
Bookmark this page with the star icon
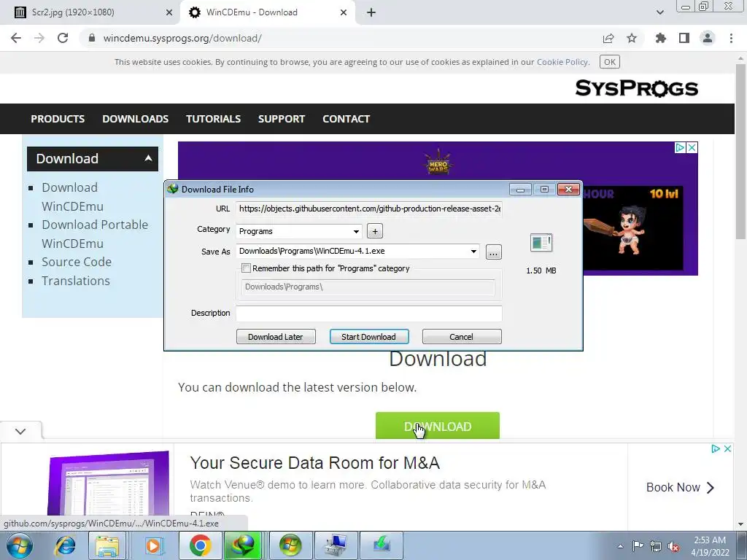pyautogui.click(x=632, y=38)
